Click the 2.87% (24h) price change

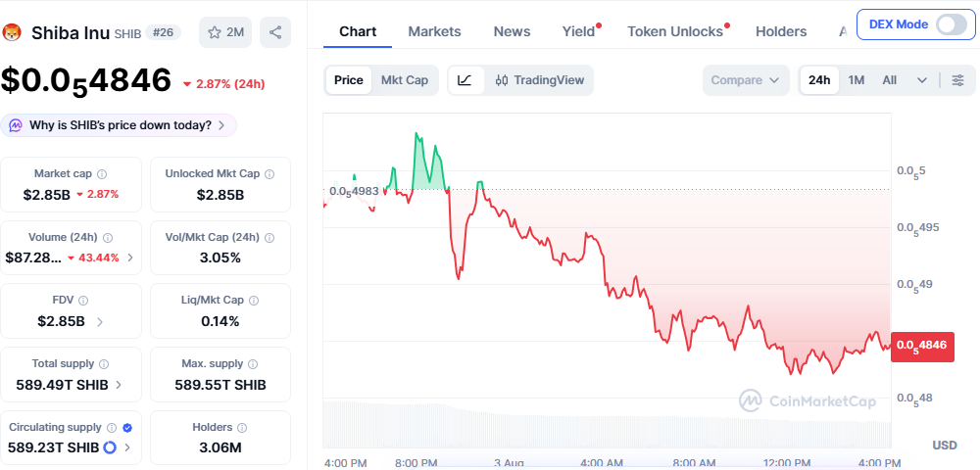coord(223,84)
